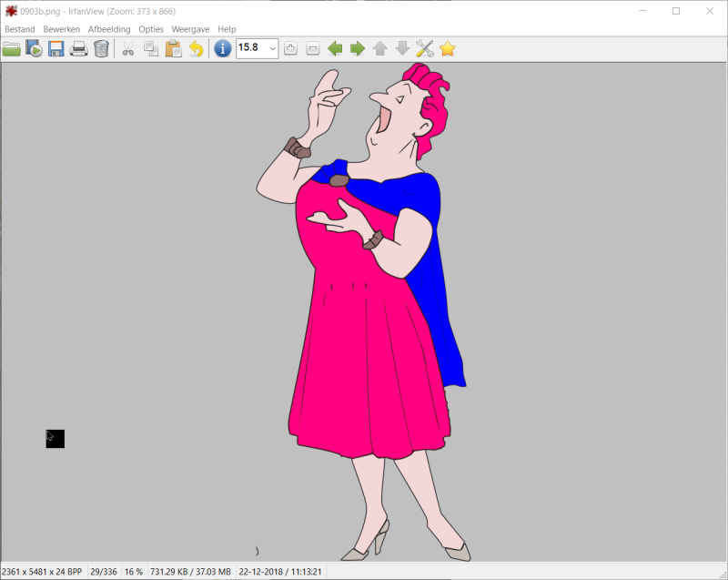Viewport: 728px width, 580px height.
Task: Save the image with the floppy disk icon
Action: (56, 49)
